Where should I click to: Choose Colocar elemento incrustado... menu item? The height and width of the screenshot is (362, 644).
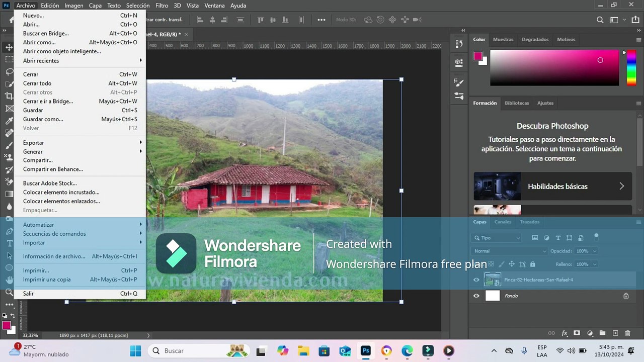pyautogui.click(x=80, y=192)
